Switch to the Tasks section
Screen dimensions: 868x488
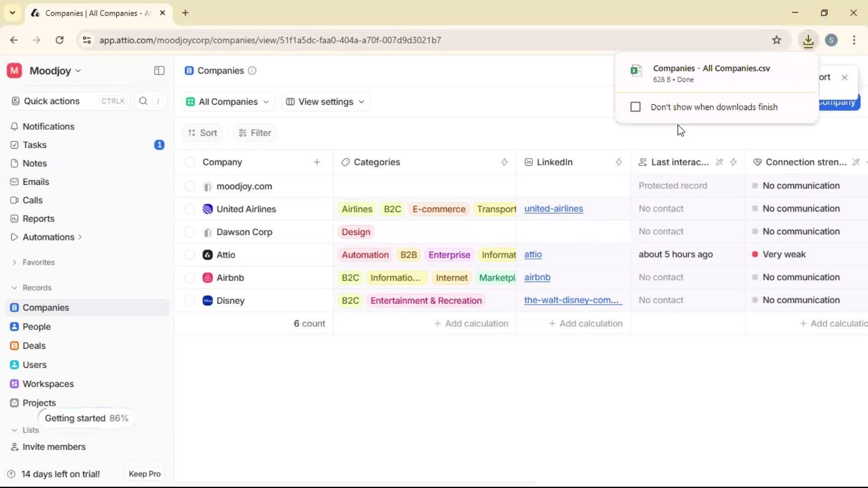[x=34, y=145]
